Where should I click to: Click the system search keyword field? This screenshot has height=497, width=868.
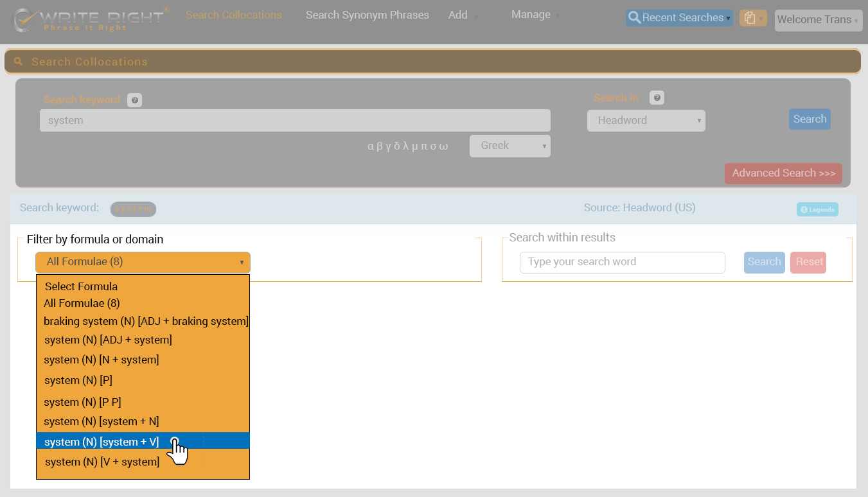(x=295, y=121)
